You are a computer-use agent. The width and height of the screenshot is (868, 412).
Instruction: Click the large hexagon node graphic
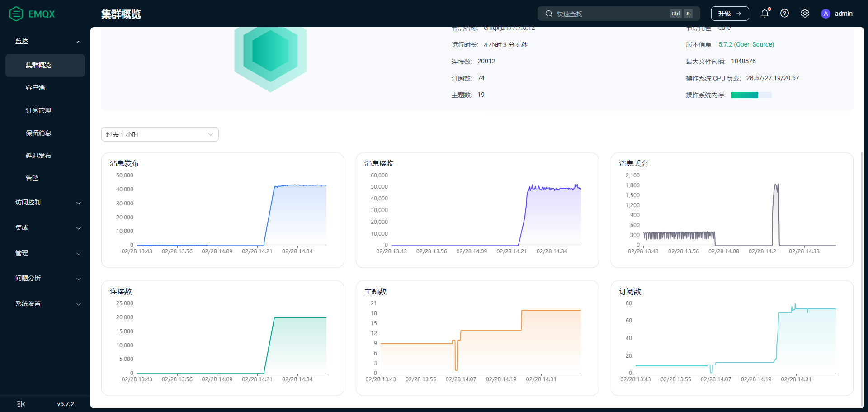click(x=270, y=59)
